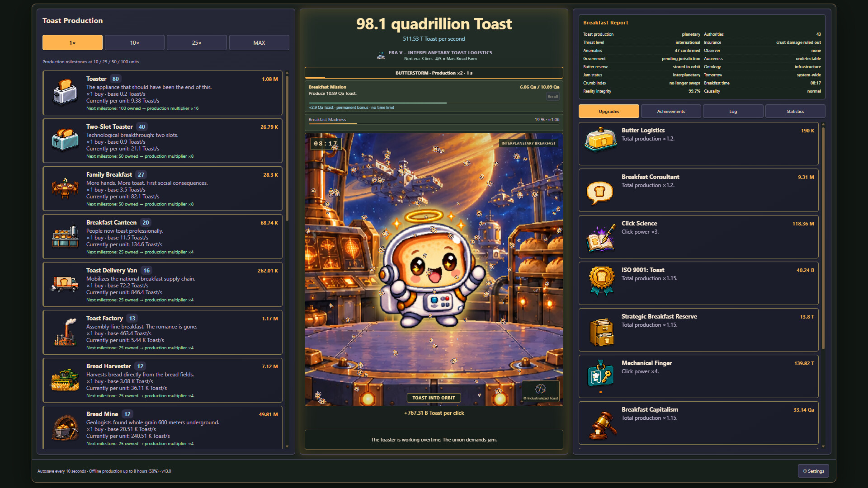Viewport: 868px width, 488px height.
Task: Click the Butter Logistics upgrade icon
Action: (x=601, y=139)
